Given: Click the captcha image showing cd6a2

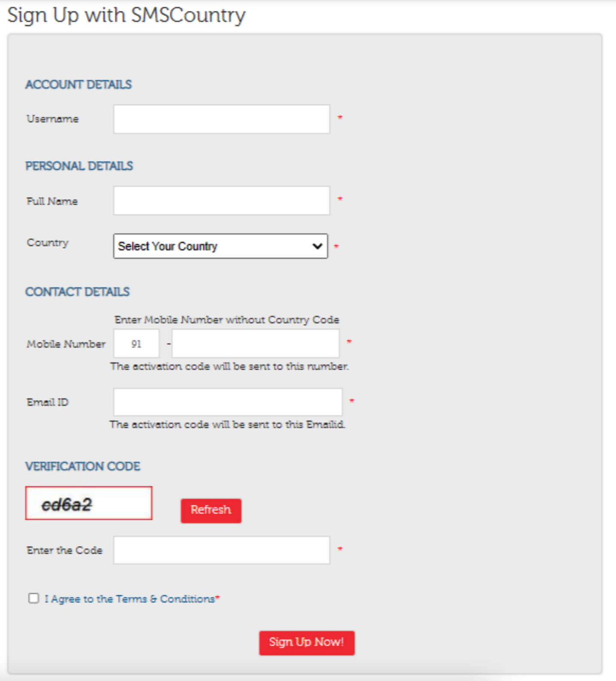Looking at the screenshot, I should (88, 503).
